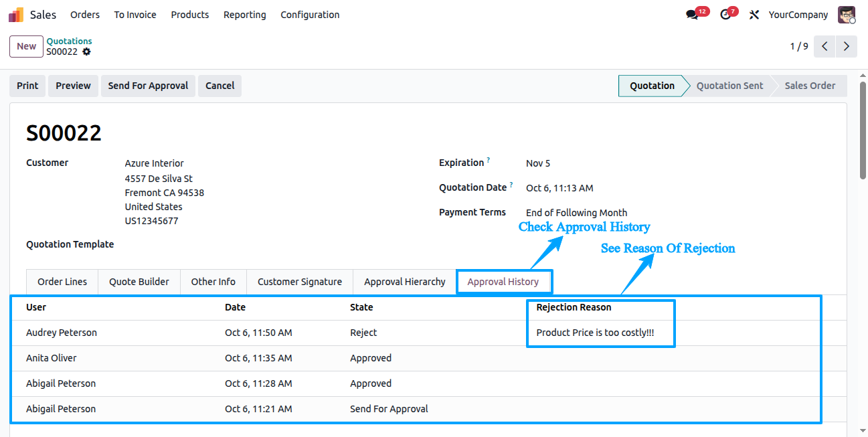Switch to the Approval Hierarchy tab
Screen dimensions: 868x437
tap(405, 282)
